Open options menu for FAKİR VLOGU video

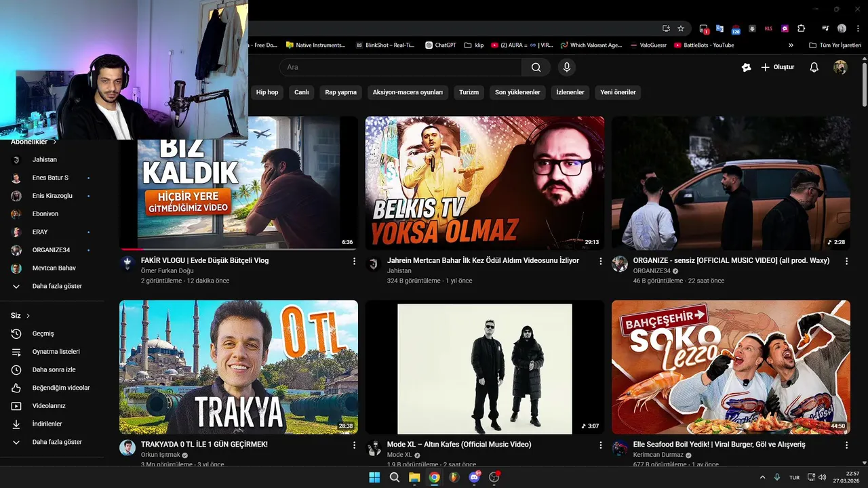tap(354, 261)
